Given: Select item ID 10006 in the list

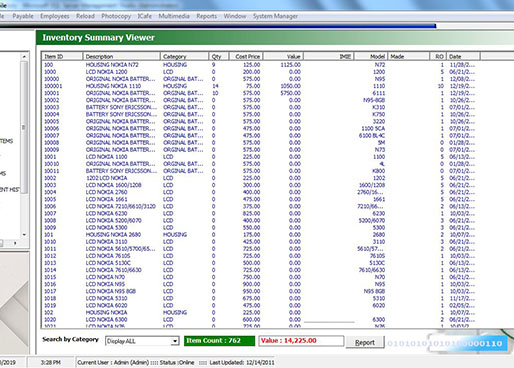Looking at the screenshot, I should [x=260, y=128].
